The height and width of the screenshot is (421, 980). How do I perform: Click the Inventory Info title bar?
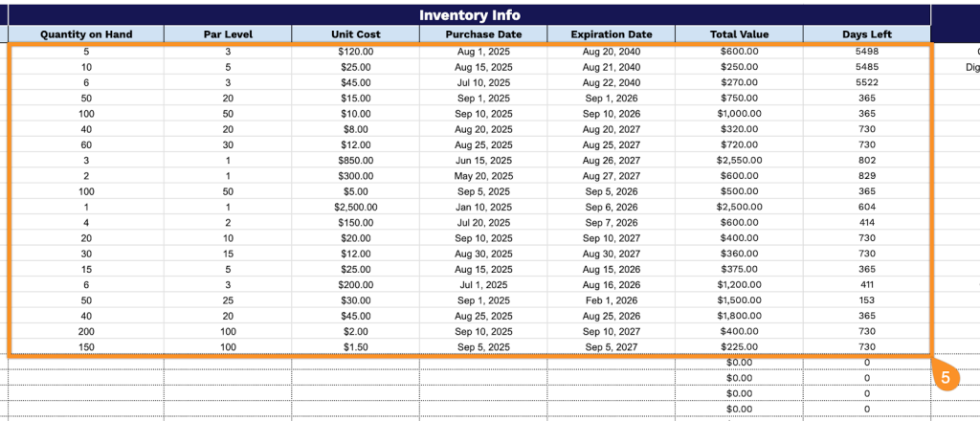(x=469, y=14)
